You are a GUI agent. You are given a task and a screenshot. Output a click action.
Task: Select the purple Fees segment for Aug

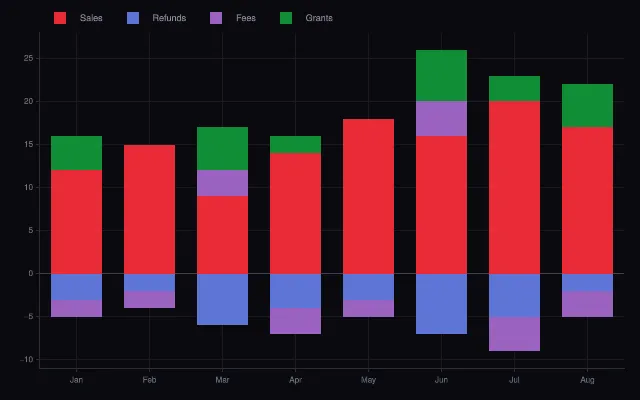587,304
